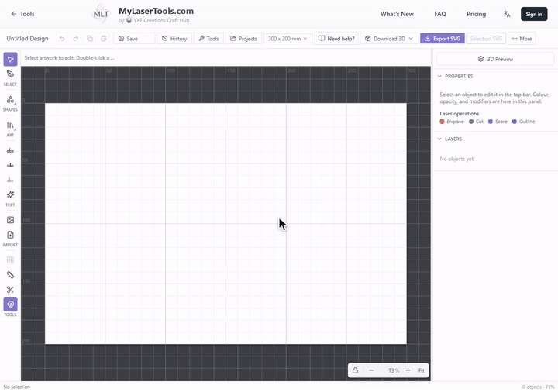Click the 73 % zoom value
The width and height of the screenshot is (558, 392).
(393, 370)
